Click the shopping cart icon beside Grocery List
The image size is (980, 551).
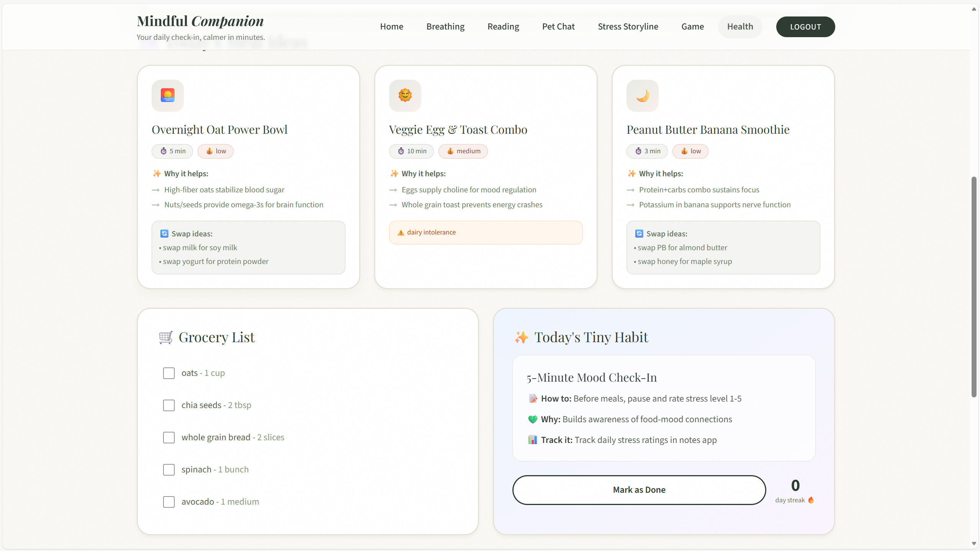click(165, 338)
